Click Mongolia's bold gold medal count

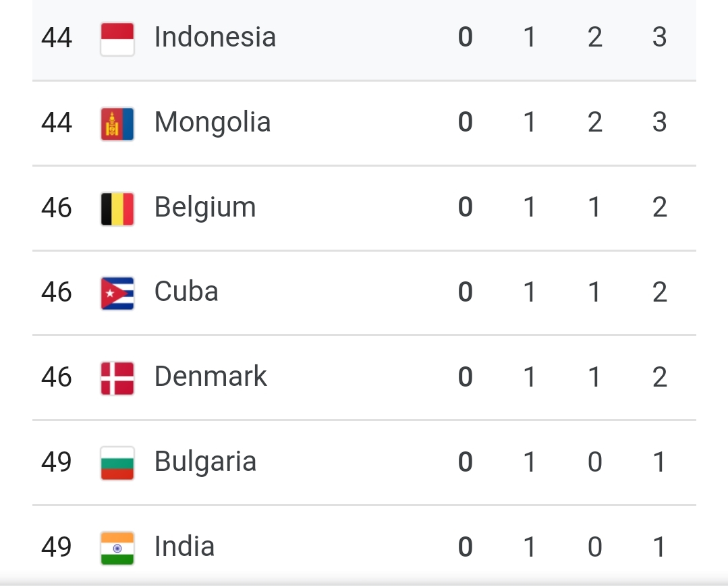click(466, 123)
